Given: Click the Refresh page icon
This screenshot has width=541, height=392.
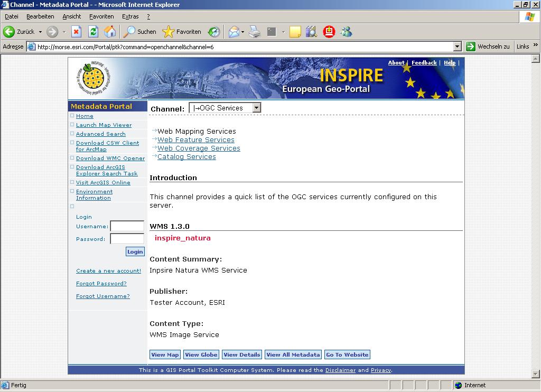Looking at the screenshot, I should point(93,32).
